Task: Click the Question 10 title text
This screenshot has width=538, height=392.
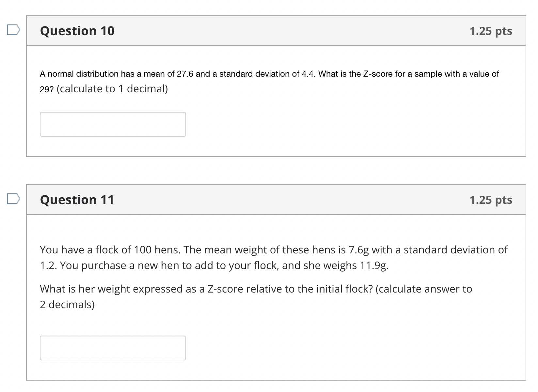Action: tap(77, 31)
